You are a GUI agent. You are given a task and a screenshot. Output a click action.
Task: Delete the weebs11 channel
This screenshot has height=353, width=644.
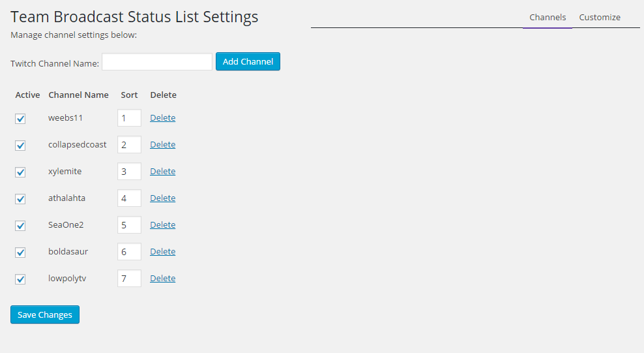162,118
